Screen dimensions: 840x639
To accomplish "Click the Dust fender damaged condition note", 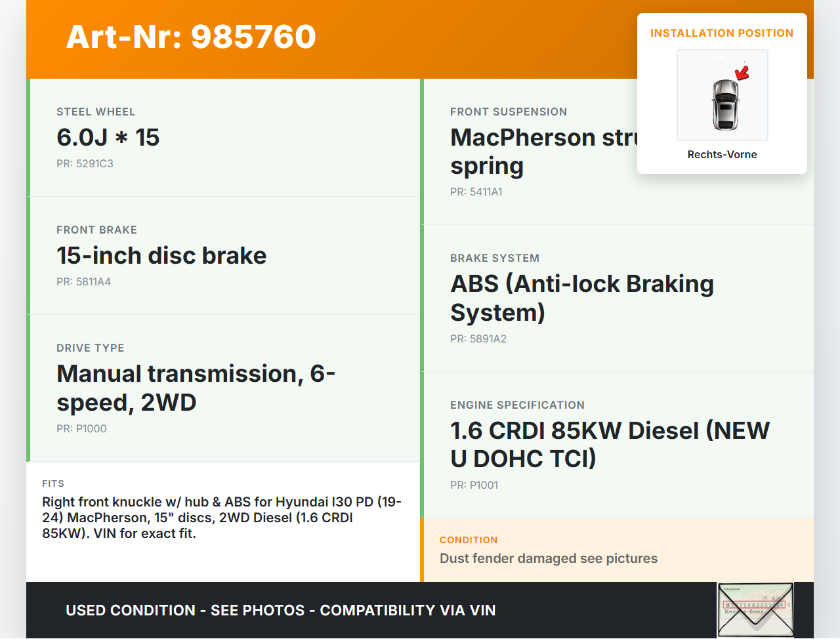I will point(548,559).
